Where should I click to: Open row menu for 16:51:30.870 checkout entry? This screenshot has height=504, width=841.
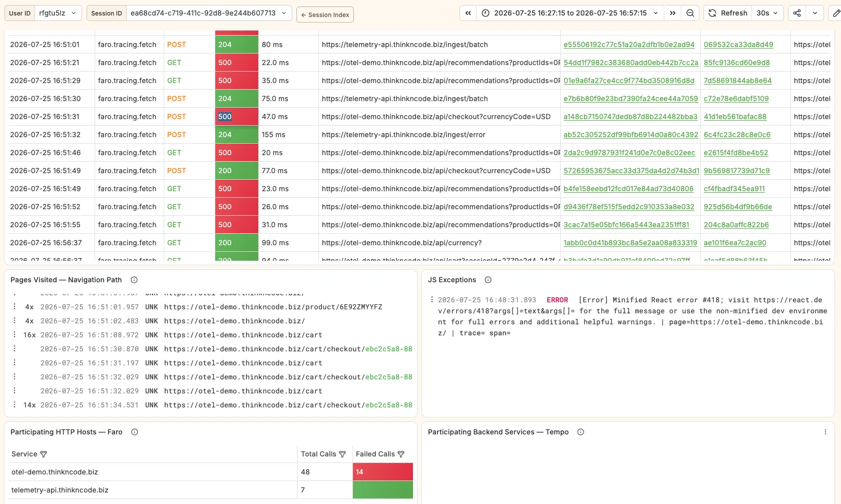15,349
